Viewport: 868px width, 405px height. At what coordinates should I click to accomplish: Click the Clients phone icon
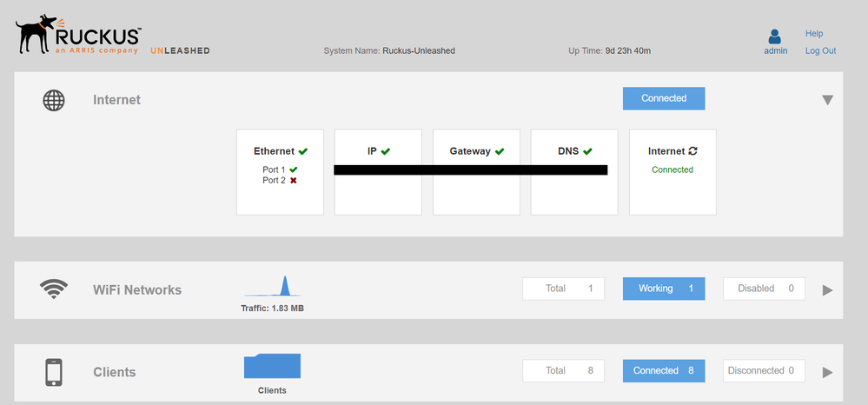(x=54, y=372)
